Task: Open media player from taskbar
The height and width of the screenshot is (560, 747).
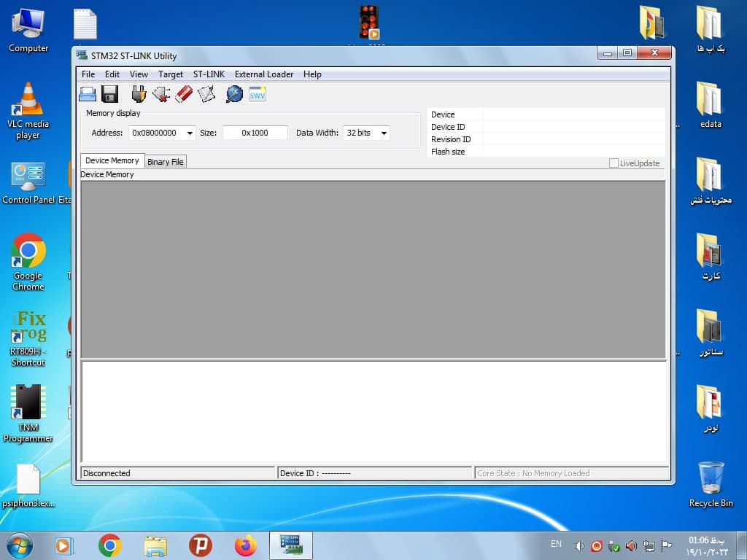Action: click(63, 545)
